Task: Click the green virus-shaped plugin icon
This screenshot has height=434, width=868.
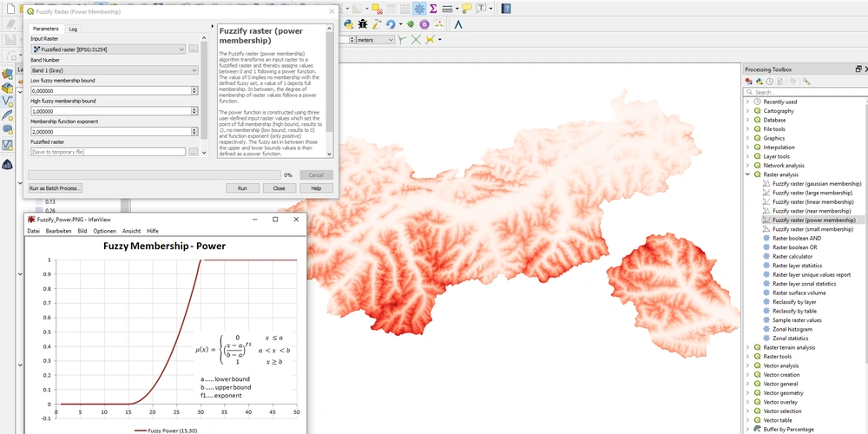Action: (x=411, y=23)
